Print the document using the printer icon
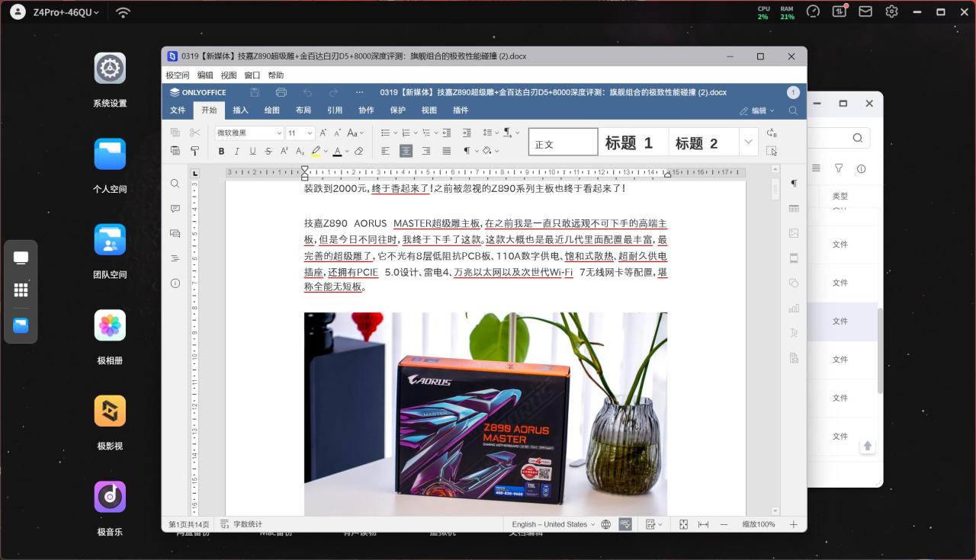Screen dimensions: 976x560 click(281, 92)
